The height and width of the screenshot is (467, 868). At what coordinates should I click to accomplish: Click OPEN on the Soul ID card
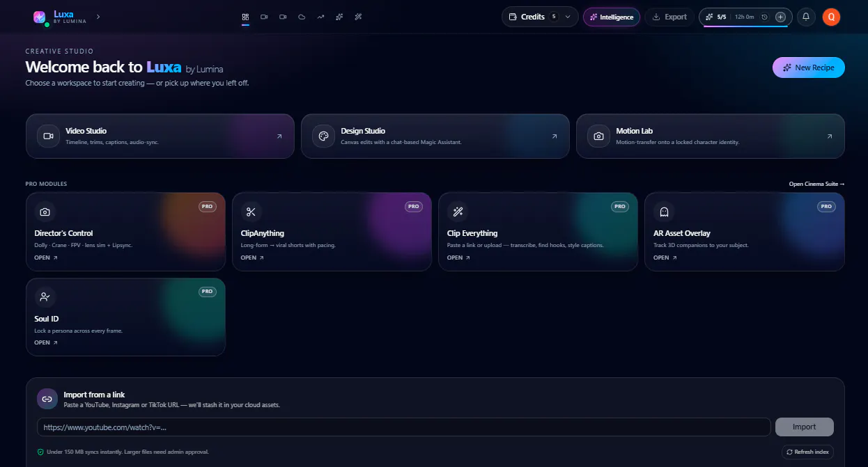(46, 342)
